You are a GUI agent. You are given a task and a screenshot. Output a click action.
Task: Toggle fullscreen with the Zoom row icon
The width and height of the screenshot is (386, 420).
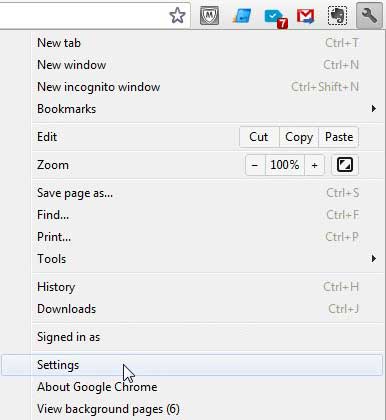345,165
